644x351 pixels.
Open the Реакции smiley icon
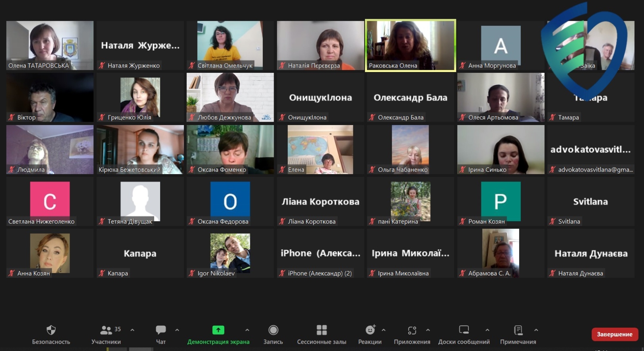[x=370, y=330]
